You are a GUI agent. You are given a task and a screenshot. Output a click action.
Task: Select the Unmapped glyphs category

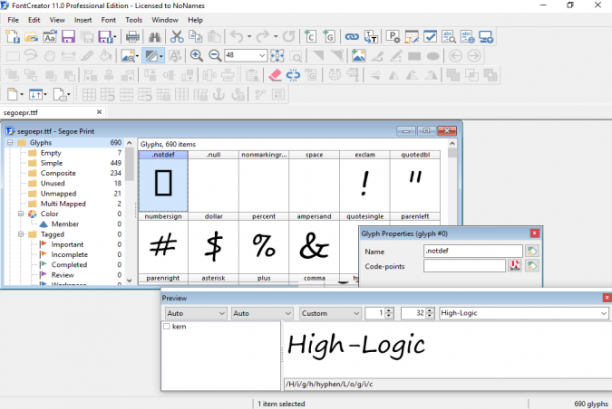click(x=58, y=193)
